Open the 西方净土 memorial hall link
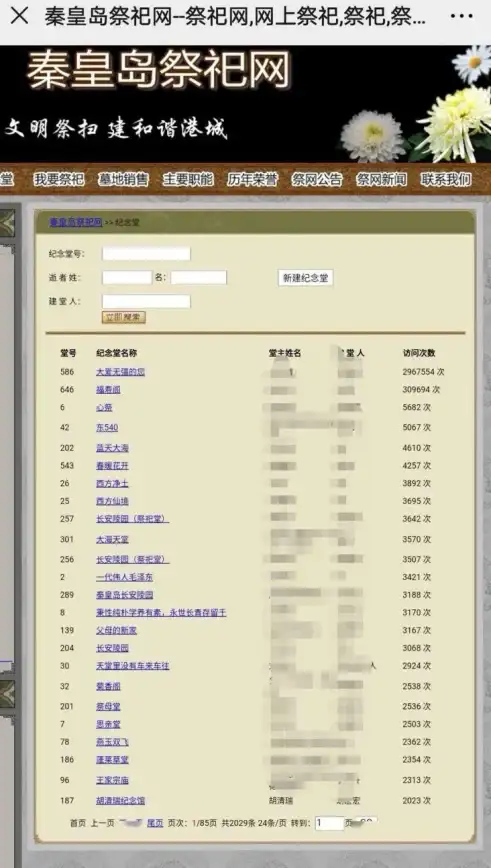 (112, 483)
